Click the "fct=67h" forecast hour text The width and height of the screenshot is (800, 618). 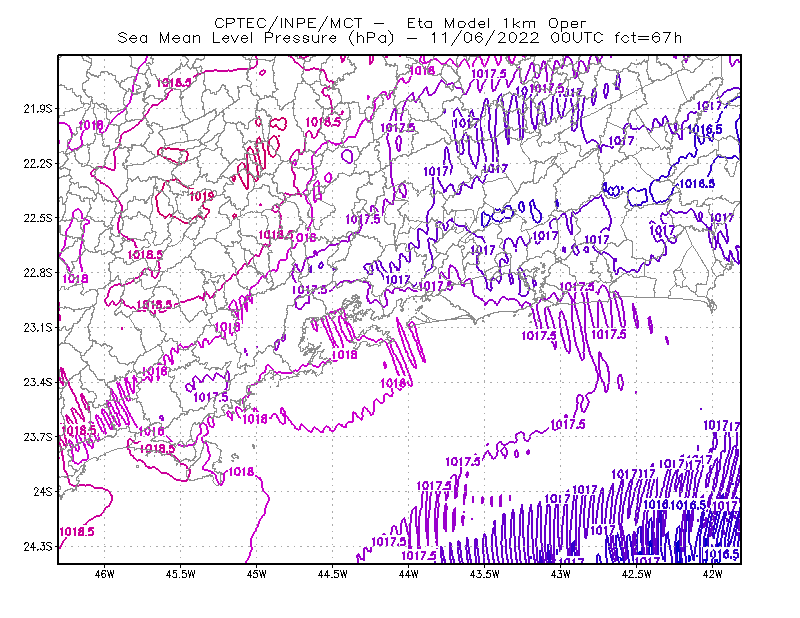[648, 38]
